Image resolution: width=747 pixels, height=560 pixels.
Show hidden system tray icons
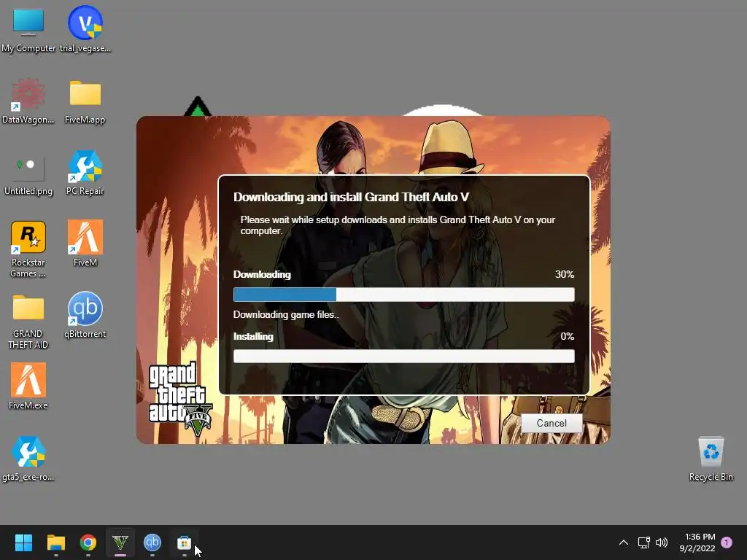(623, 542)
